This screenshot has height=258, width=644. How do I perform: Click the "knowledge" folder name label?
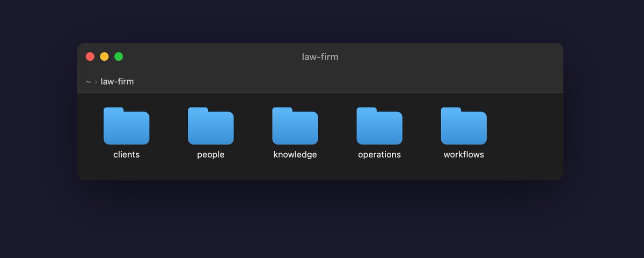[x=295, y=155]
